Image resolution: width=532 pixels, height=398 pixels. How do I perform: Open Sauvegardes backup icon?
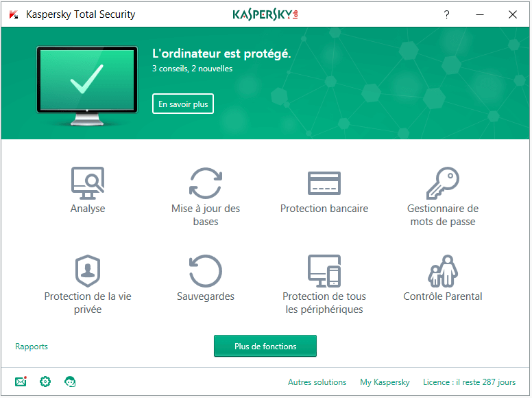pyautogui.click(x=206, y=271)
